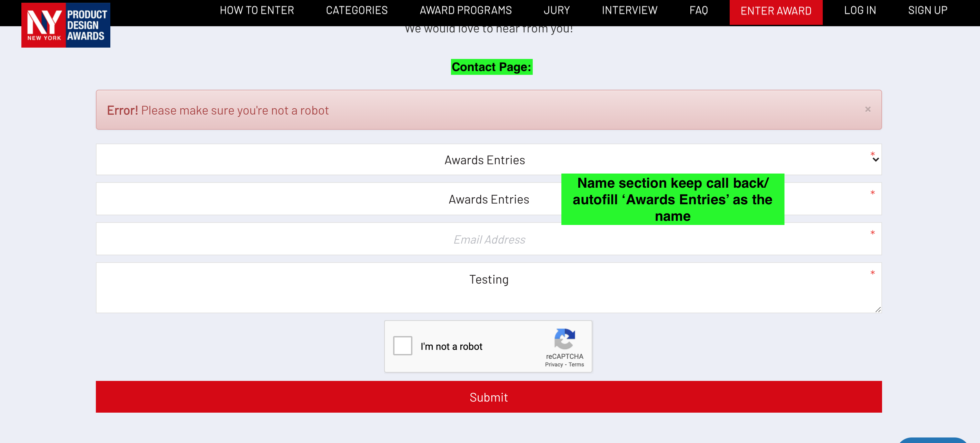Go to Award Programs page
Screen dimensions: 980x443
pos(465,10)
